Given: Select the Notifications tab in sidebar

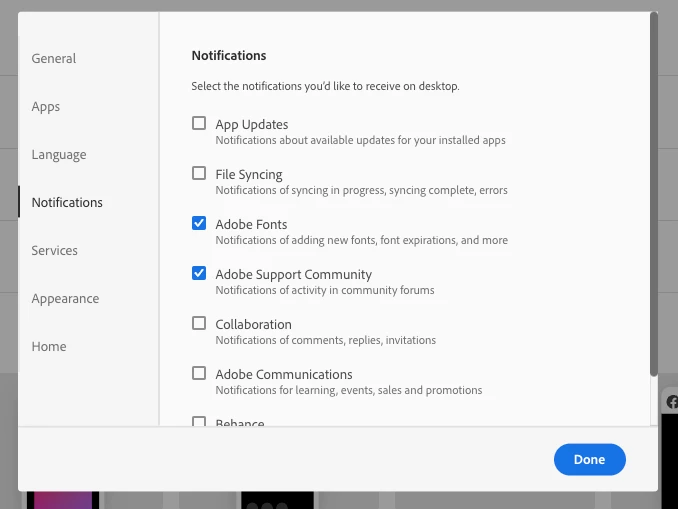Looking at the screenshot, I should 67,202.
